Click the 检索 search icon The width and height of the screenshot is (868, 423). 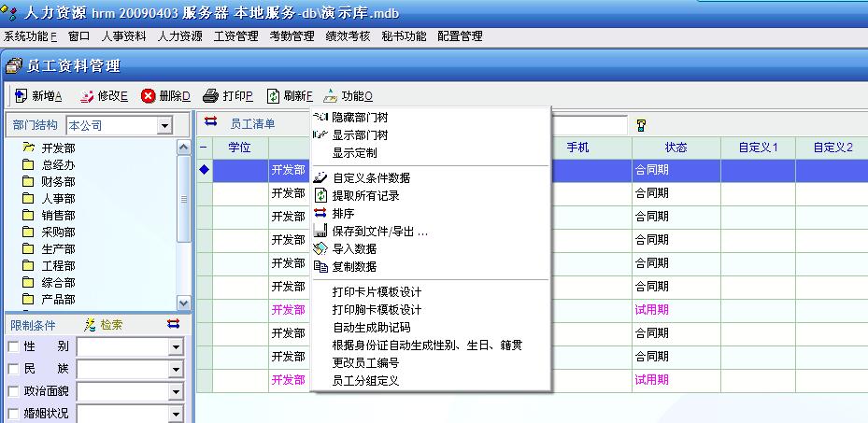point(91,325)
